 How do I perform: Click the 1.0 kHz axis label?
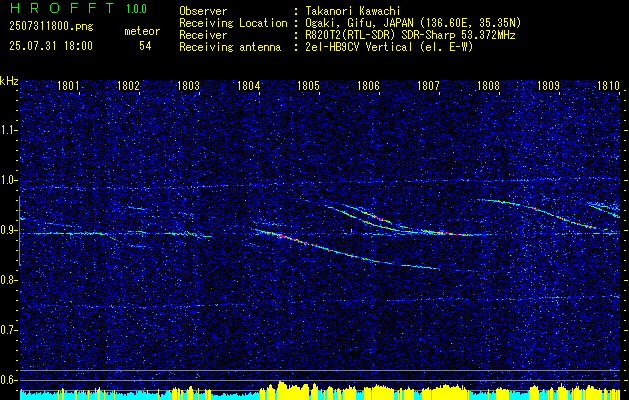point(7,180)
